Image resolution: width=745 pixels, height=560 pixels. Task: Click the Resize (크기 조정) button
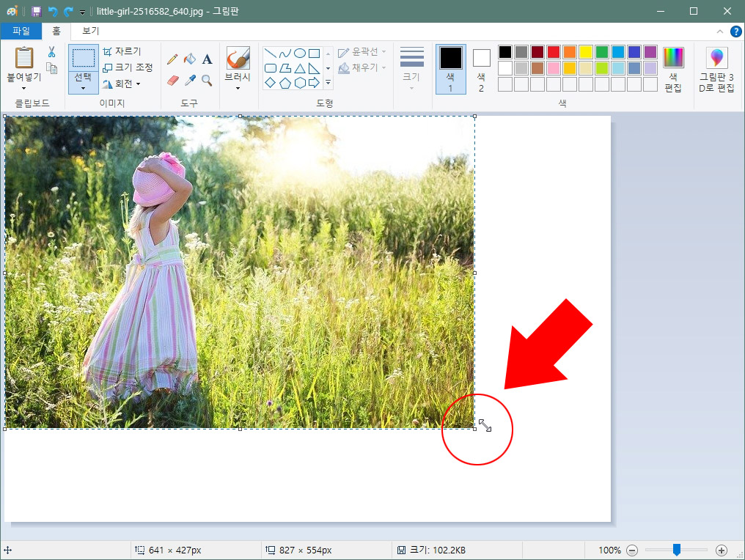point(128,67)
